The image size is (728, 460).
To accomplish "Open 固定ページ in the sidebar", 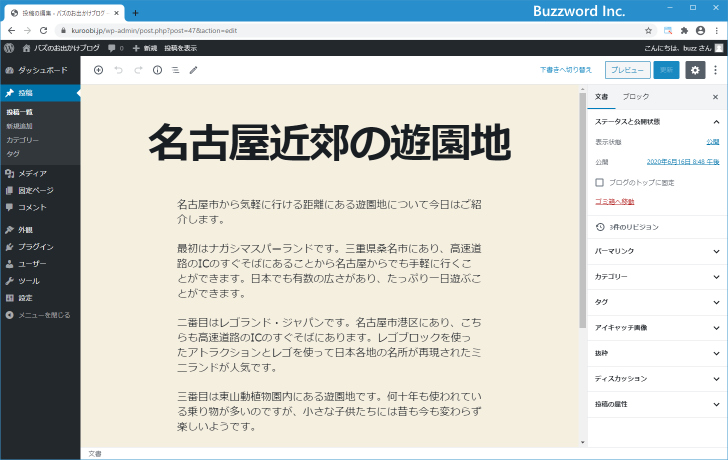I will pyautogui.click(x=40, y=190).
